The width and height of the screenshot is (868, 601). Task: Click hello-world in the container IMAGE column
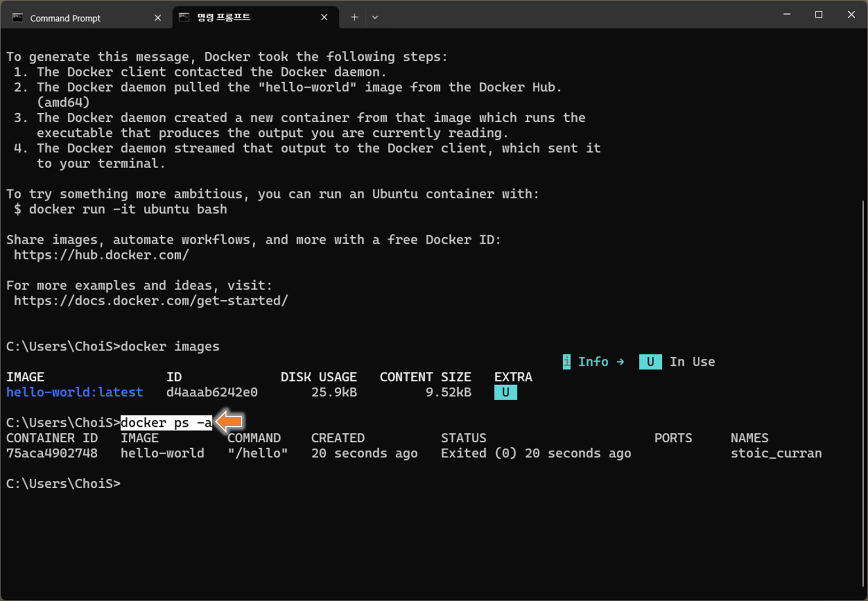[162, 453]
